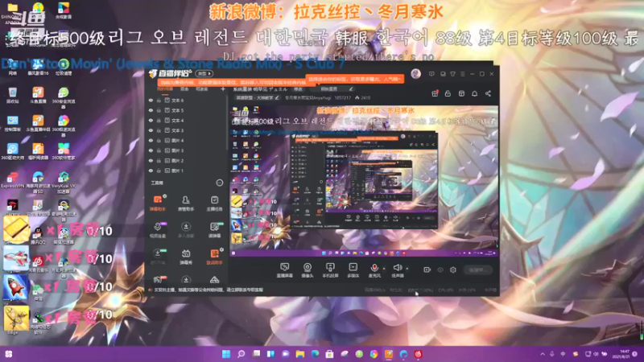The height and width of the screenshot is (362, 644).
Task: Open the gift box icon with red badge
Action: click(435, 93)
